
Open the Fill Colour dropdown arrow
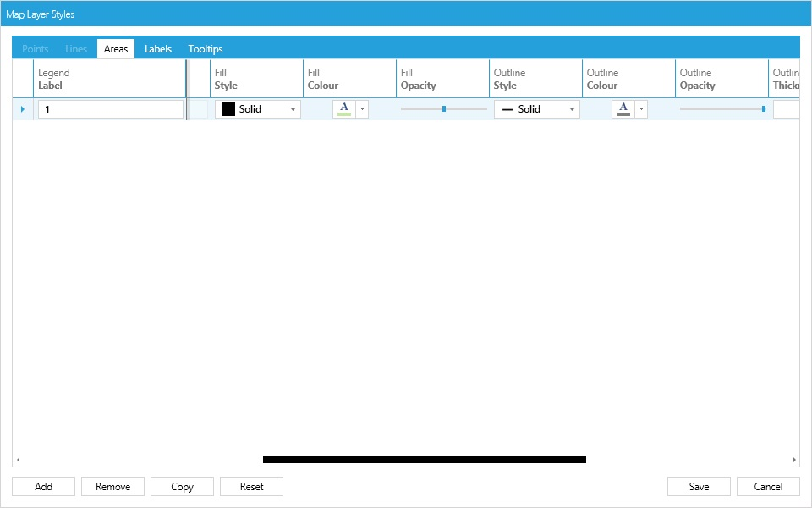click(x=360, y=108)
